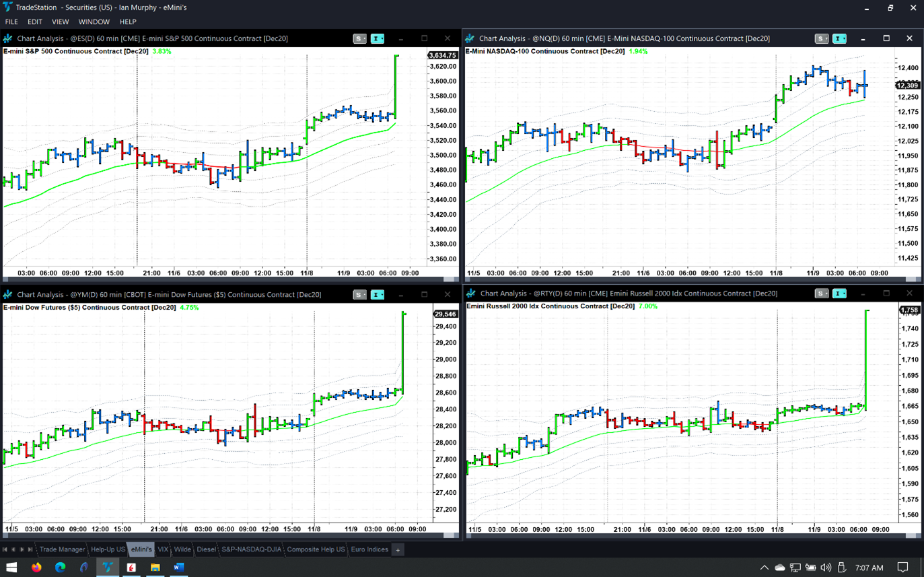Click Chart Analysis icon of NASDAQ-100 window
The width and height of the screenshot is (924, 577).
(x=470, y=39)
